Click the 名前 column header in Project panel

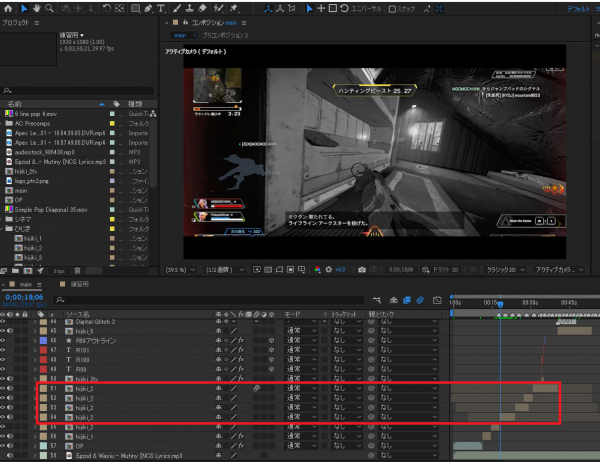click(15, 104)
